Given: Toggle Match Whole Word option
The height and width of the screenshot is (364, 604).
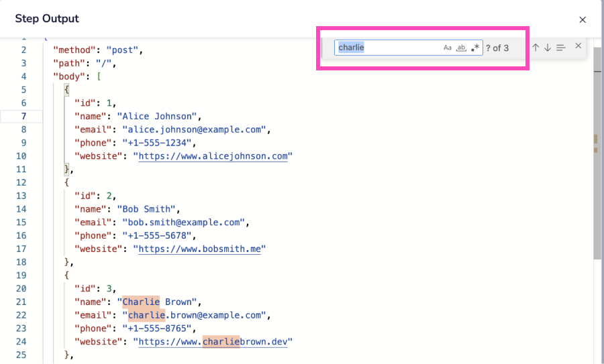Looking at the screenshot, I should [x=461, y=48].
